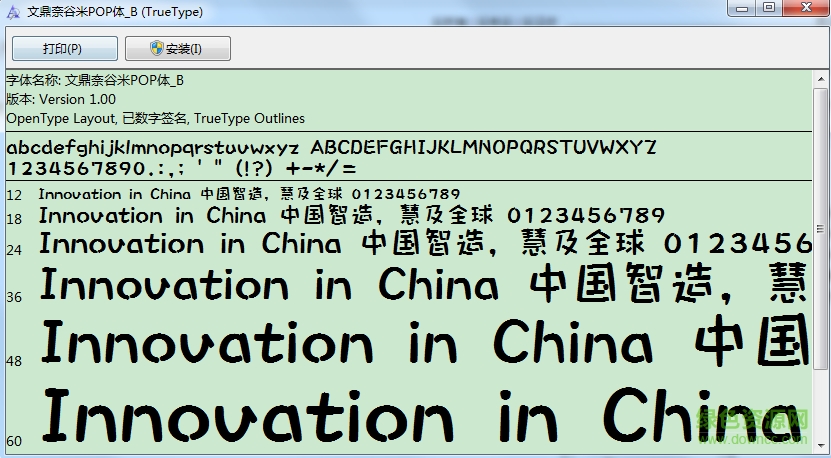Click the lowercase and uppercase alphabet sample line
This screenshot has width=831, height=458.
tap(332, 147)
